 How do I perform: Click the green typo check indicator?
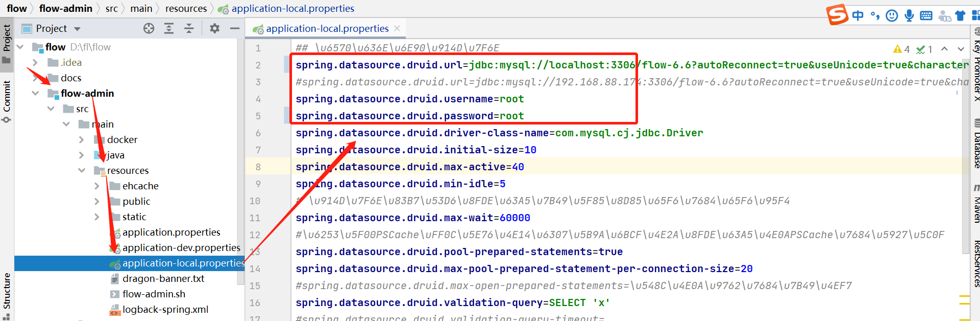[924, 49]
